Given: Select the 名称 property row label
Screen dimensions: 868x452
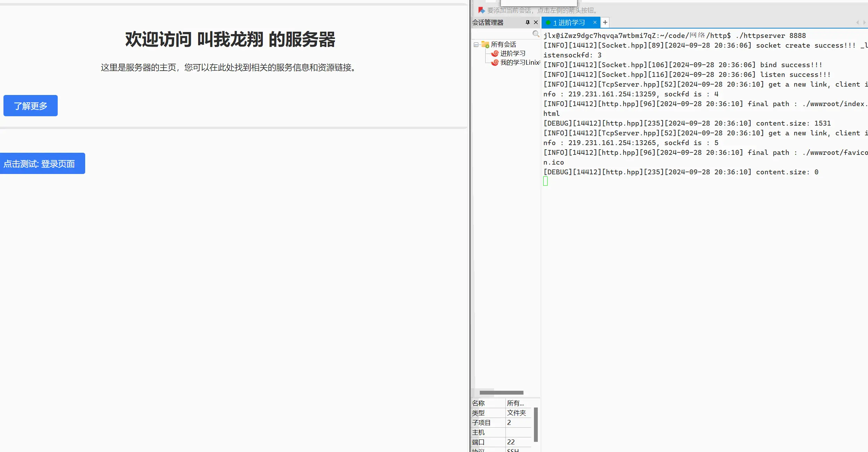Looking at the screenshot, I should pyautogui.click(x=478, y=403).
